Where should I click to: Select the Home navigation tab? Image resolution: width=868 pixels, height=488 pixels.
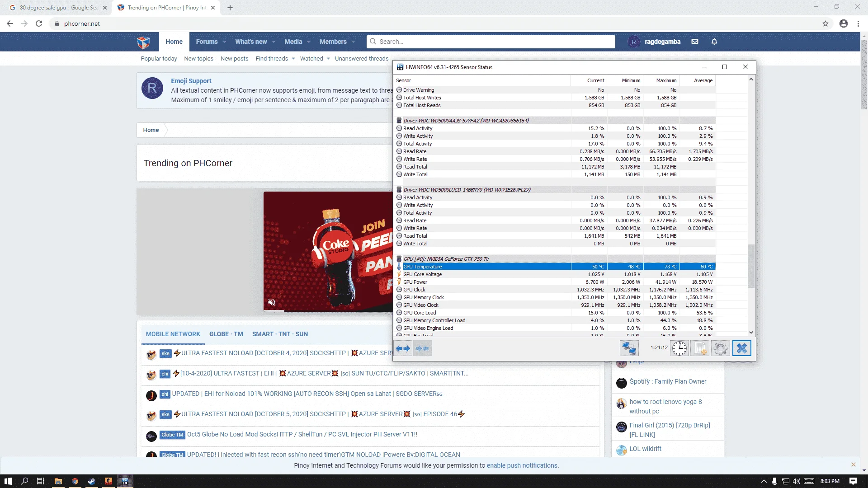pyautogui.click(x=174, y=42)
